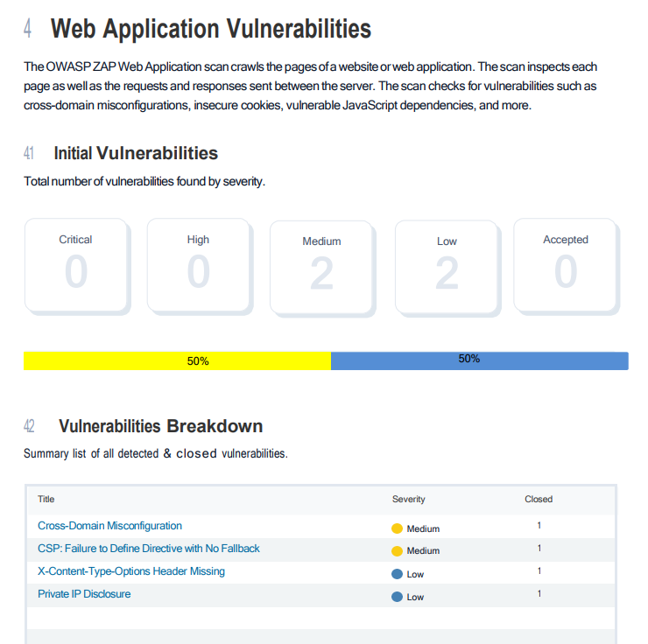
Task: Select the Medium severity count card
Action: click(x=321, y=266)
